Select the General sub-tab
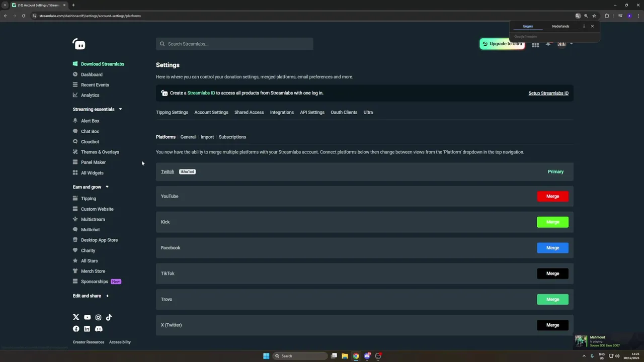644x362 pixels. tap(188, 137)
